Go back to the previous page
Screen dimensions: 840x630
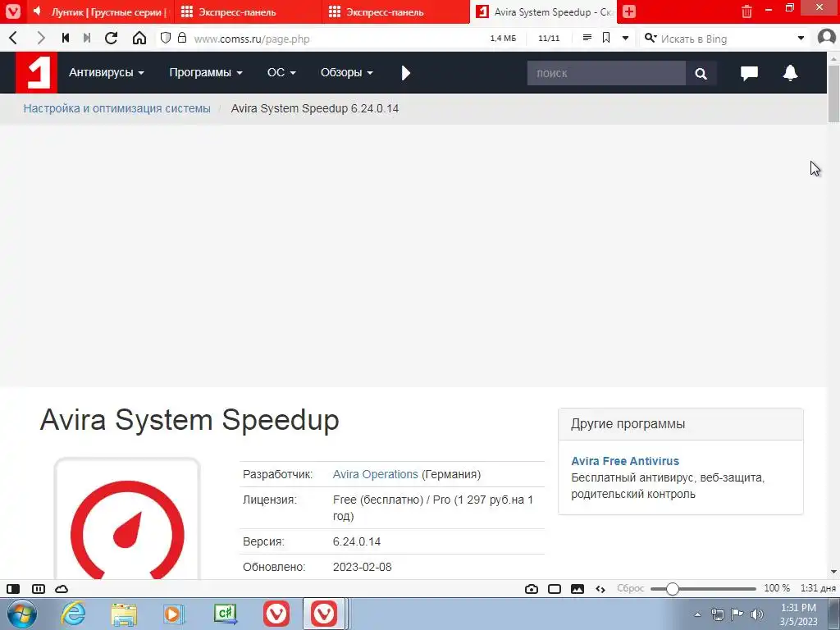click(x=14, y=38)
